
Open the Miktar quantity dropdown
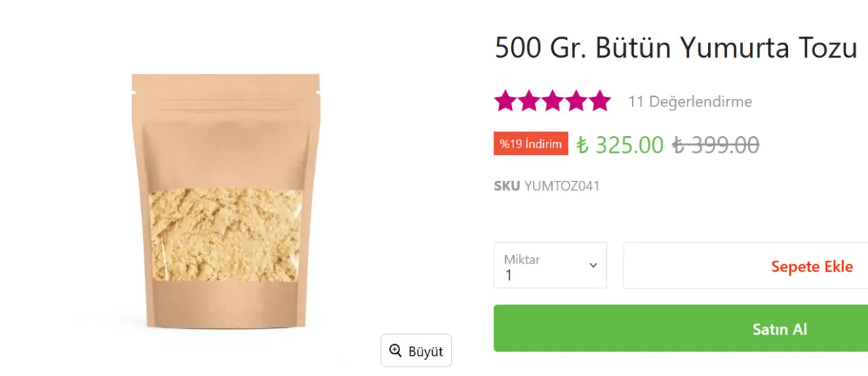pos(550,265)
